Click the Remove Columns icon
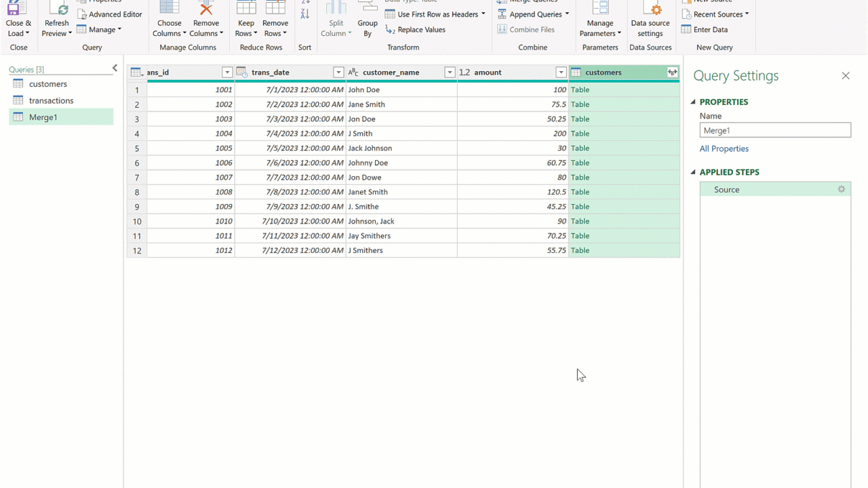 206,9
